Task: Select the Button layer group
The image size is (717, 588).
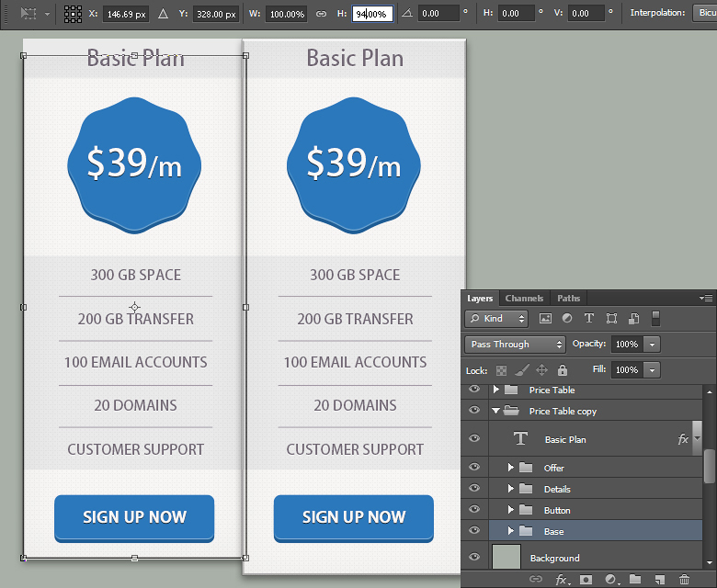Action: (557, 510)
